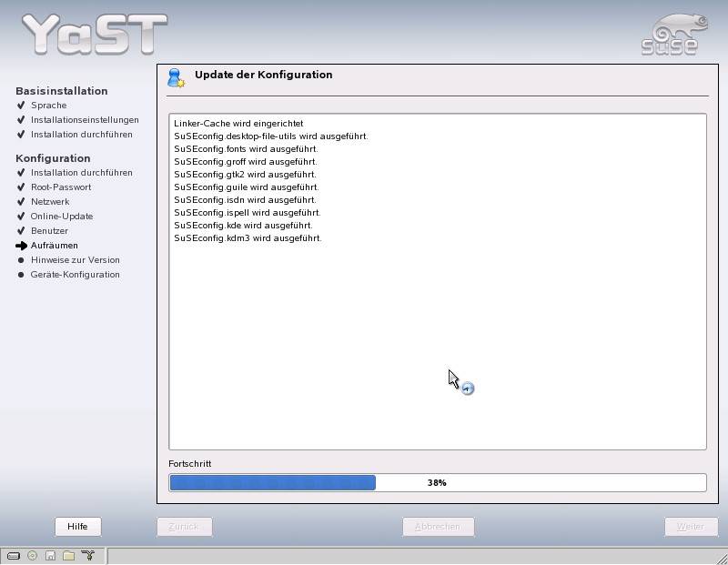This screenshot has height=565, width=728.
Task: Click the checkmark icon next to Sprache
Action: coord(21,106)
